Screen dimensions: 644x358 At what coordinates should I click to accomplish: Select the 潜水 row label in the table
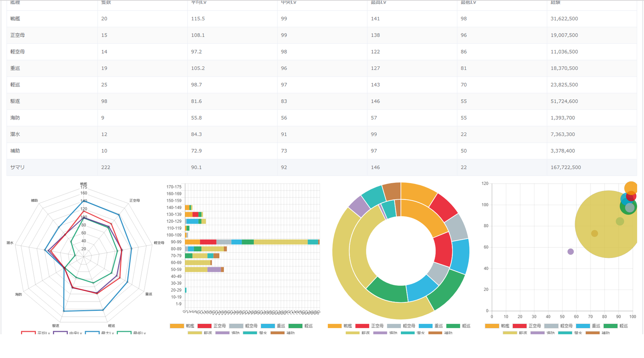pyautogui.click(x=15, y=134)
